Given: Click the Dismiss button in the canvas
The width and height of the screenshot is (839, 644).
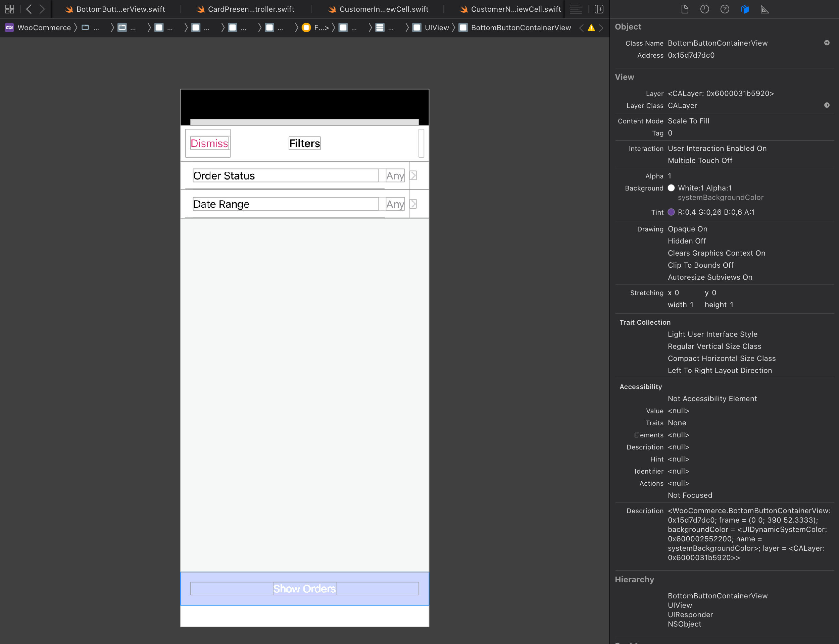Looking at the screenshot, I should pyautogui.click(x=209, y=143).
